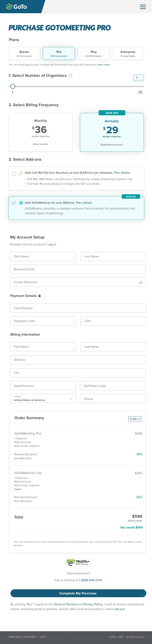Select the Starter plan tab
152x644 pixels.
pos(24,54)
